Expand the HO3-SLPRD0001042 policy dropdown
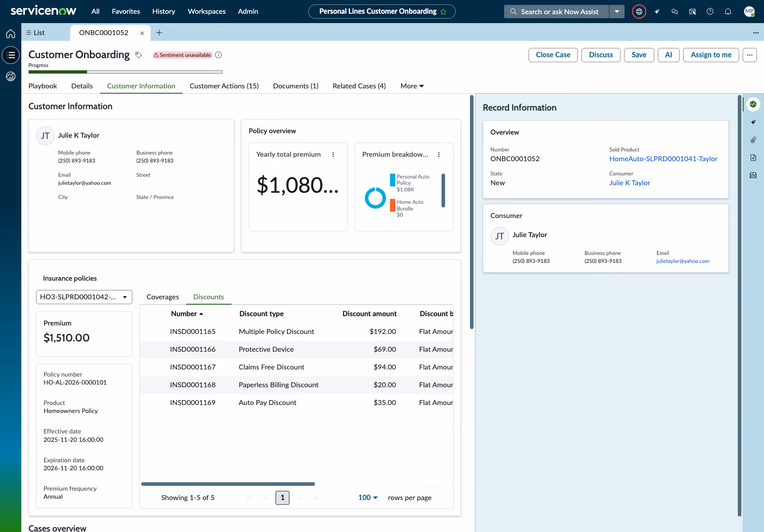The height and width of the screenshot is (532, 764). coord(84,297)
